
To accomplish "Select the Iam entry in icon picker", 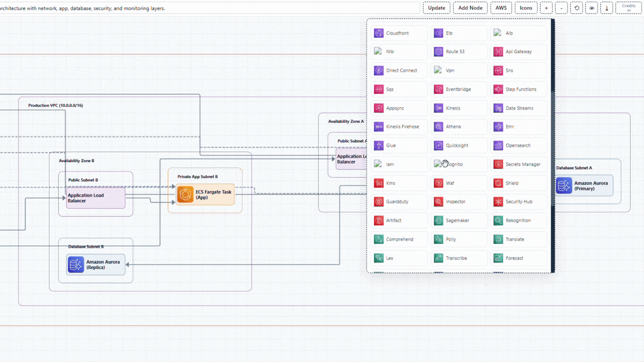I will click(399, 164).
